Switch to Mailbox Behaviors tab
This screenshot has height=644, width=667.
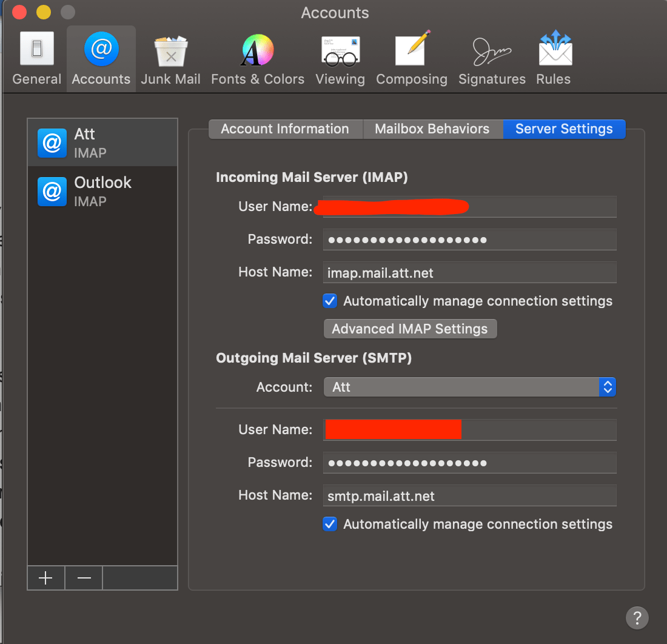pyautogui.click(x=432, y=129)
